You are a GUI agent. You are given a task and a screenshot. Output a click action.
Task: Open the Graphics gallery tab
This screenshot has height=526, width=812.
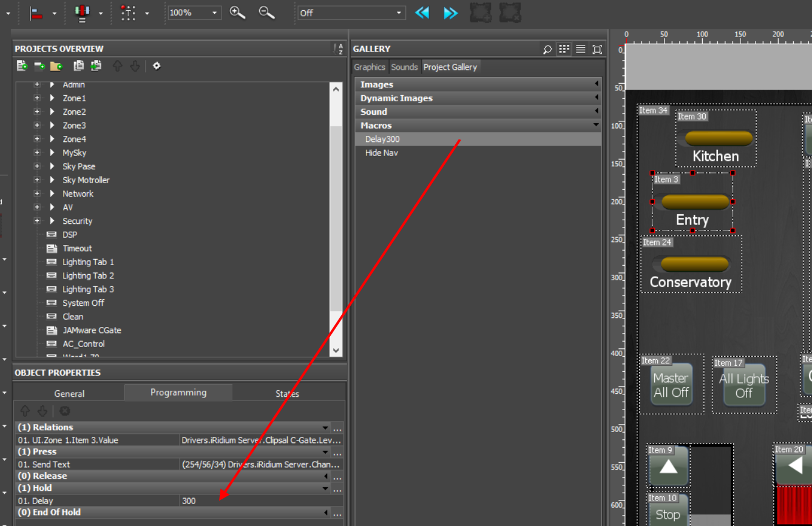(x=370, y=67)
